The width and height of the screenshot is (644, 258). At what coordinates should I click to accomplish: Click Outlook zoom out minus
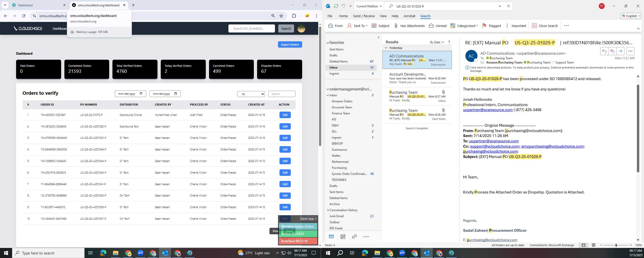(601, 245)
